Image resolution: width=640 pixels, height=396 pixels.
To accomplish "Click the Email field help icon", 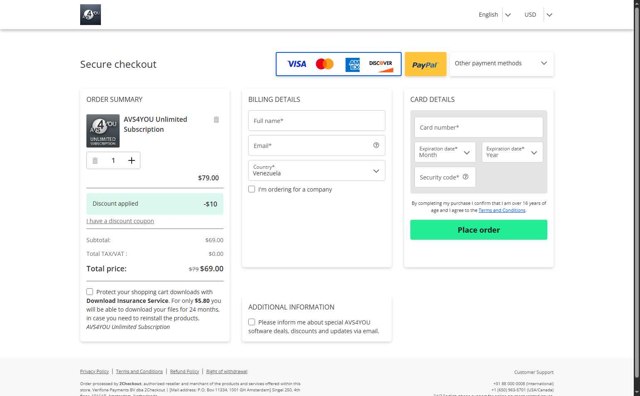I will [376, 145].
